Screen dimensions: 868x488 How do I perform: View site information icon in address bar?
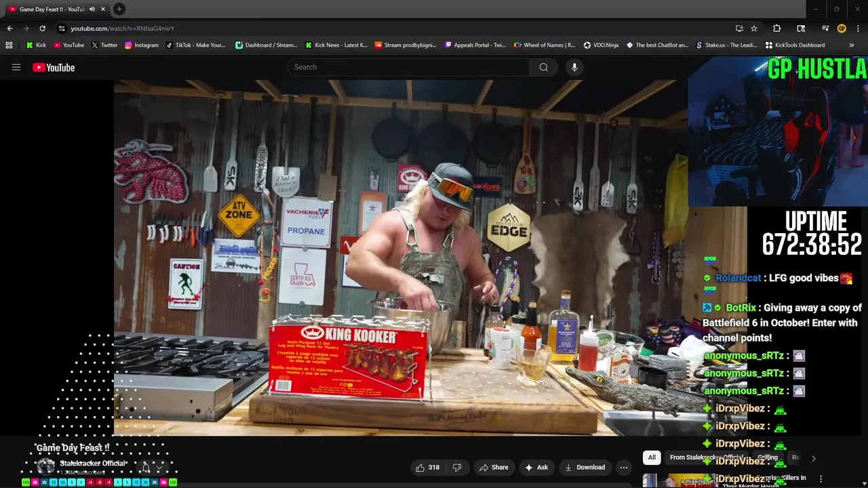(62, 28)
